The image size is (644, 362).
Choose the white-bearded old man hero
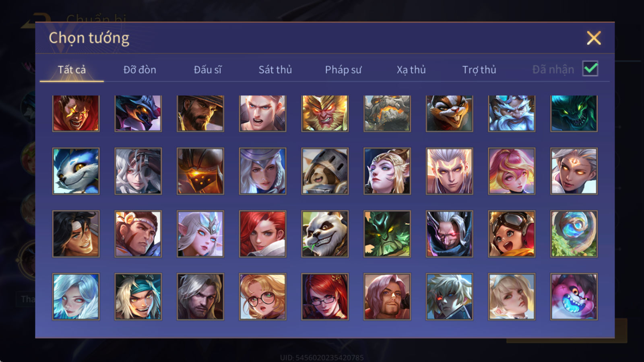(512, 113)
